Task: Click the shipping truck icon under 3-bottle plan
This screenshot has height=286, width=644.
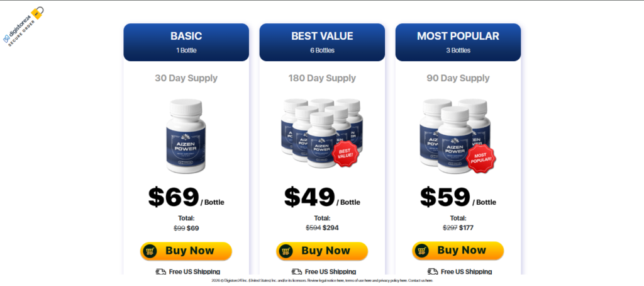Action: (433, 272)
